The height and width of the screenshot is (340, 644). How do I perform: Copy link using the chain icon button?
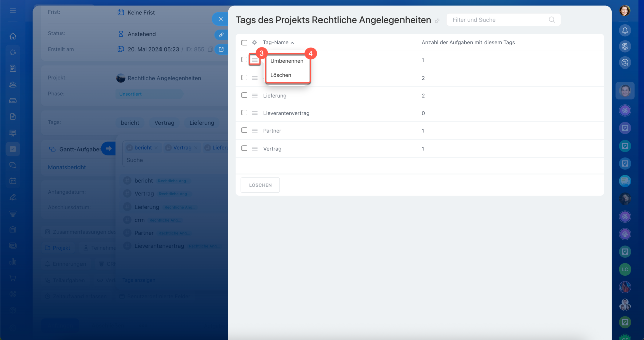220,35
